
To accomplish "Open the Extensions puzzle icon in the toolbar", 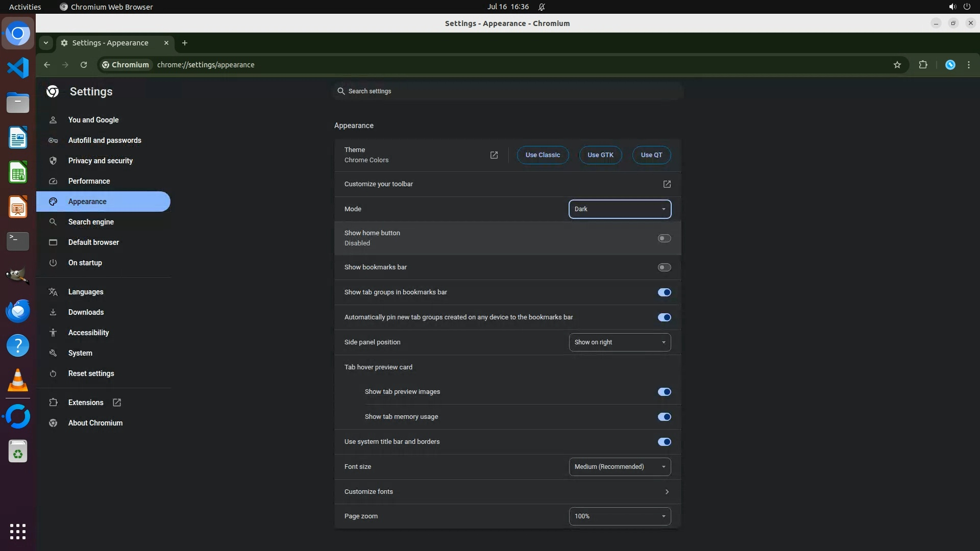I will 923,65.
